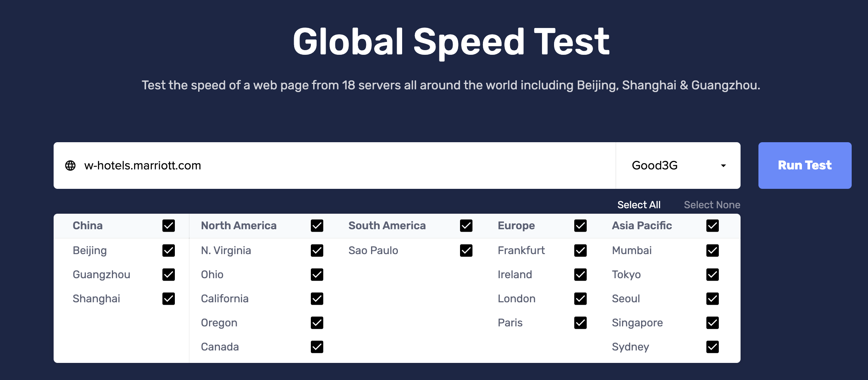This screenshot has width=868, height=380.
Task: Click the dropdown caret arrow beside Good3G
Action: [x=723, y=166]
